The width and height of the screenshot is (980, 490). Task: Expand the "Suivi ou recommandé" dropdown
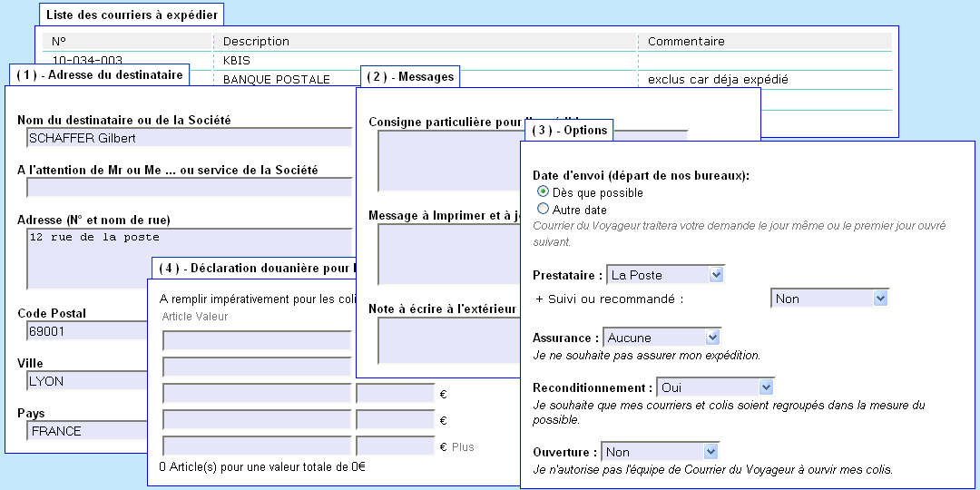(829, 299)
